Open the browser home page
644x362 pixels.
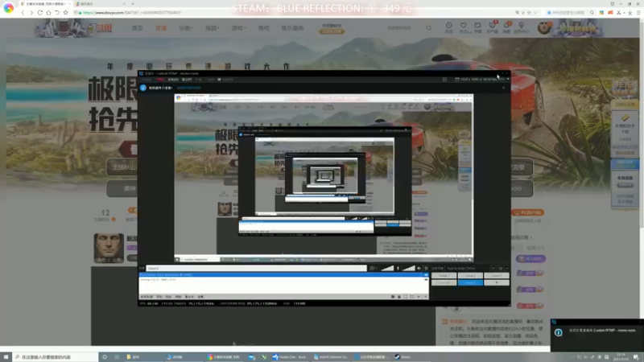tap(48, 13)
